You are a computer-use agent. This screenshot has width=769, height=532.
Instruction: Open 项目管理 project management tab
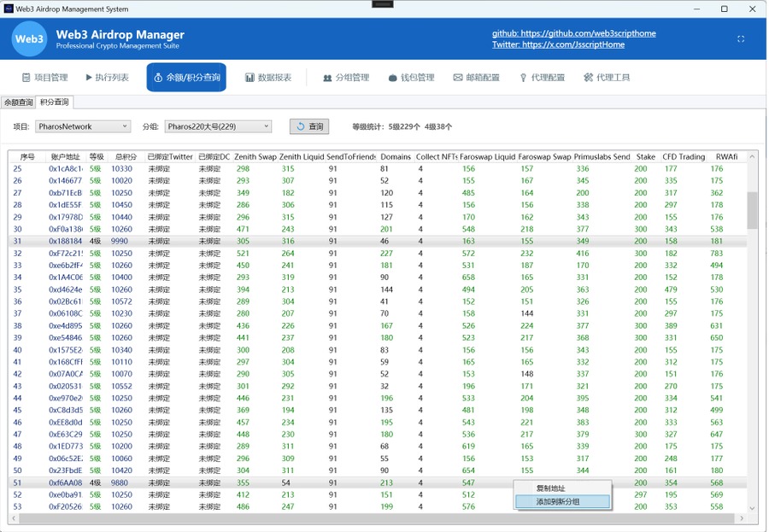click(x=45, y=78)
